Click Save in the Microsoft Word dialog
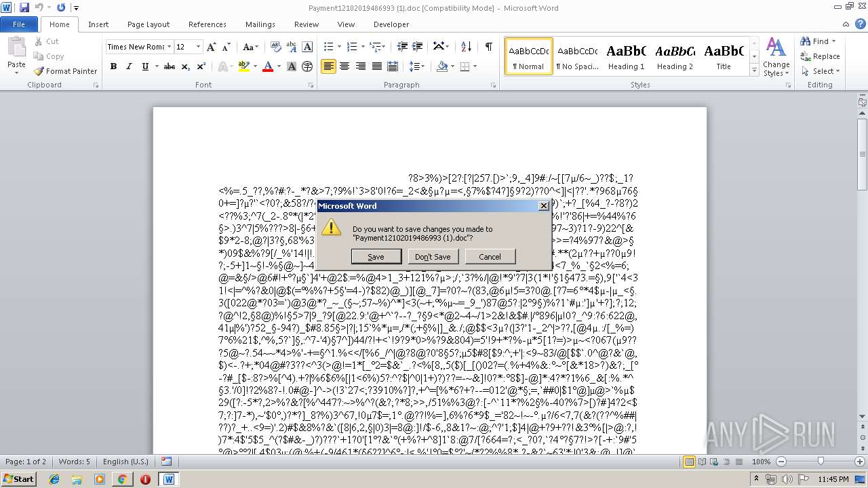 click(x=376, y=257)
